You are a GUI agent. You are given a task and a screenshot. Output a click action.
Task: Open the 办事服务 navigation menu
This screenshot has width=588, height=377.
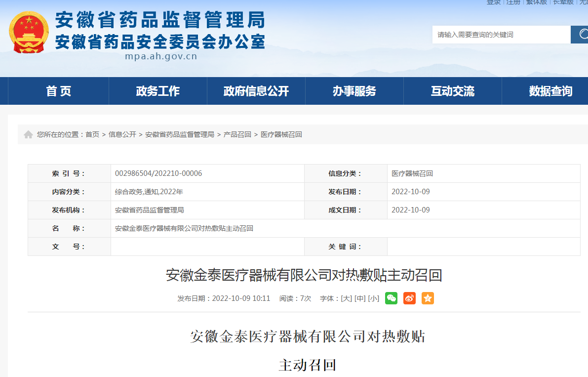click(354, 91)
